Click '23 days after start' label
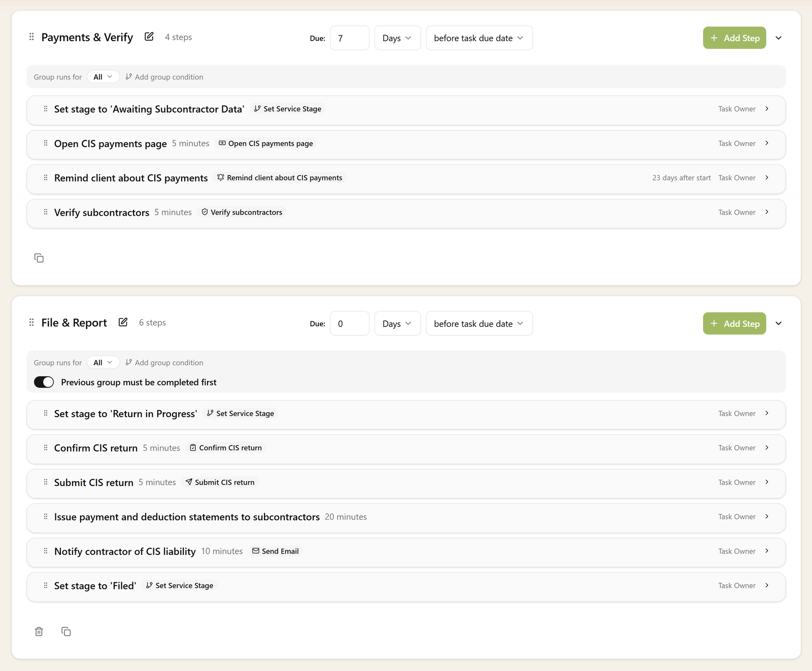This screenshot has width=812, height=671. point(682,178)
